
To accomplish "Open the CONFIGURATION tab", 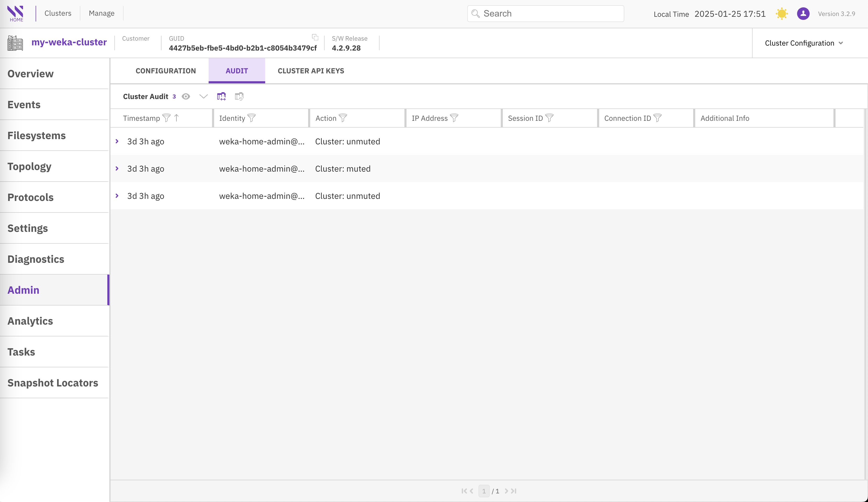I will (x=166, y=71).
